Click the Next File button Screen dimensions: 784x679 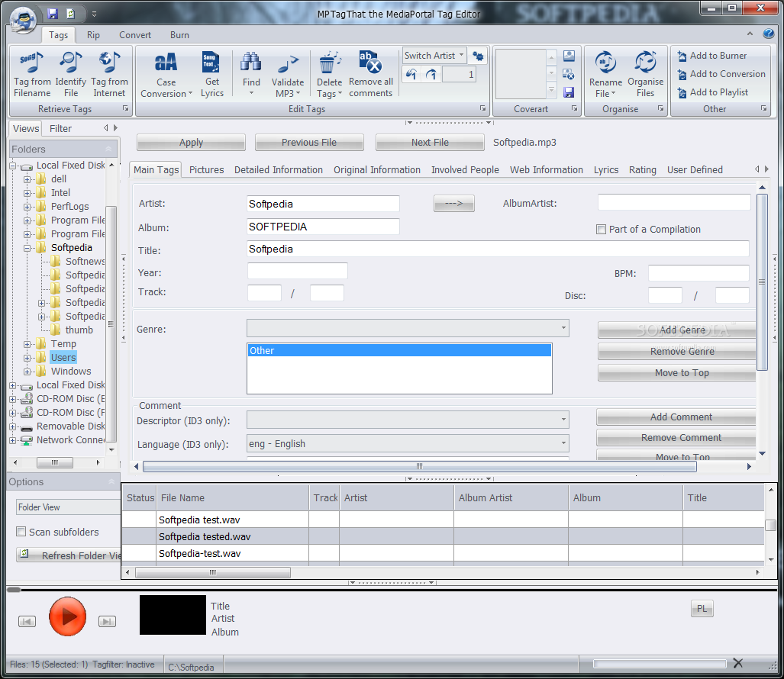tap(430, 143)
